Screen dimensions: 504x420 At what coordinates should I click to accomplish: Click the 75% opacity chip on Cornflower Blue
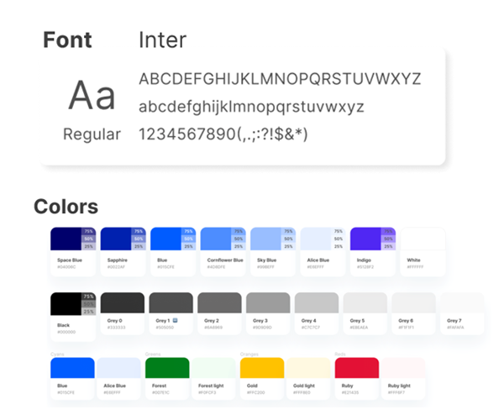click(239, 231)
